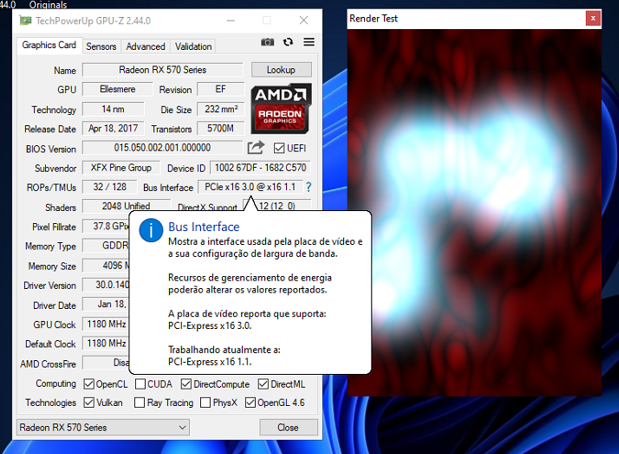Click the info icon in Bus Interface tooltip
The height and width of the screenshot is (454, 619).
click(x=151, y=231)
